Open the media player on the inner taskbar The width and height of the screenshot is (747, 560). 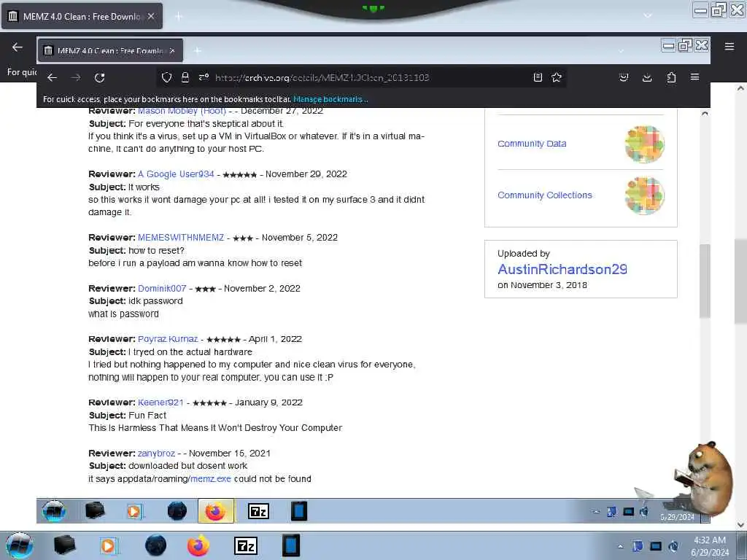pos(134,511)
